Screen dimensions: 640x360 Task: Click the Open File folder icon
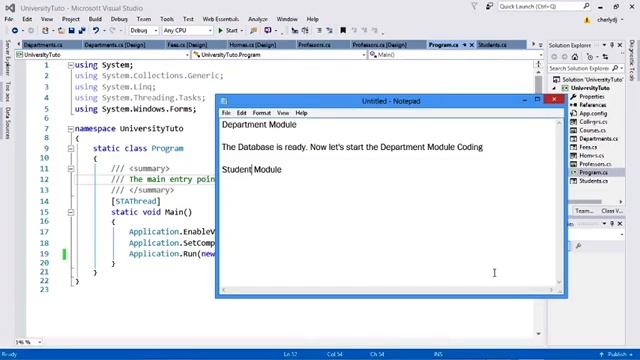[x=61, y=31]
